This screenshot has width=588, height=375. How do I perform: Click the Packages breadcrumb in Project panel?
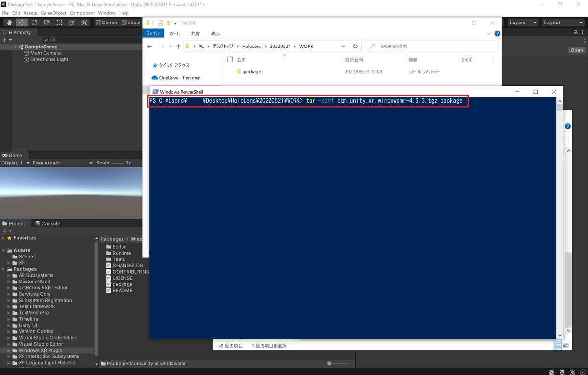[112, 239]
